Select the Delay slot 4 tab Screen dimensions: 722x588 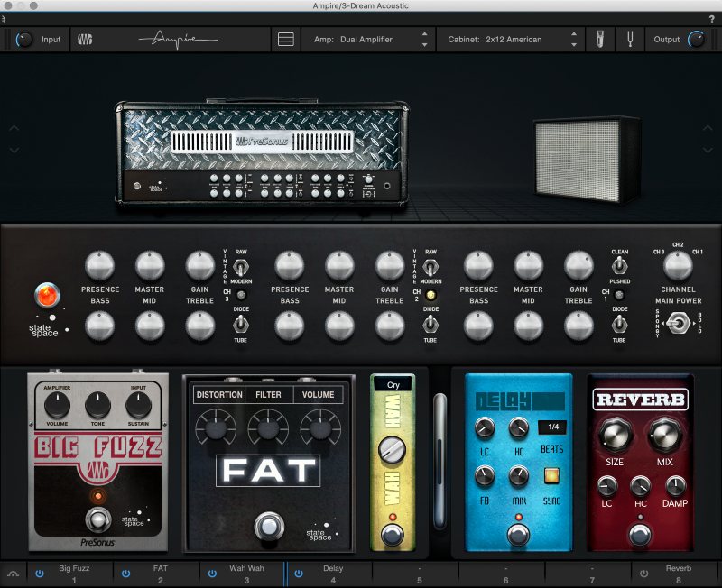pos(332,572)
